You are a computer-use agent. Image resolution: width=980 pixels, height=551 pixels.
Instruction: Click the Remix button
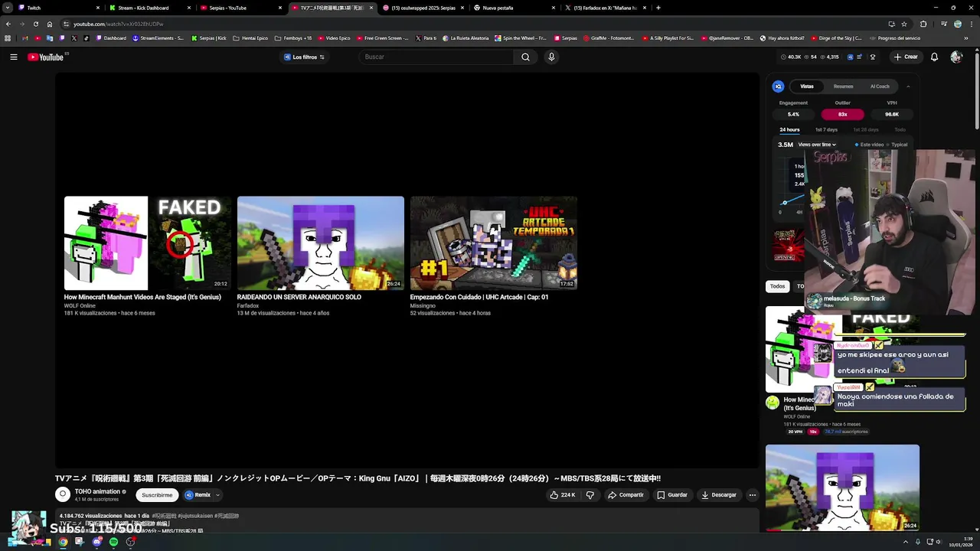pyautogui.click(x=198, y=495)
